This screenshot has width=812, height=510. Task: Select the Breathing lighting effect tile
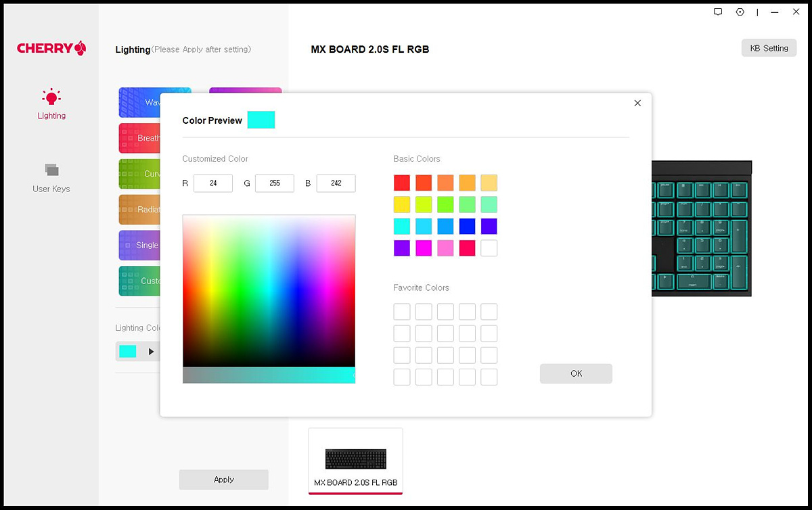[139, 138]
